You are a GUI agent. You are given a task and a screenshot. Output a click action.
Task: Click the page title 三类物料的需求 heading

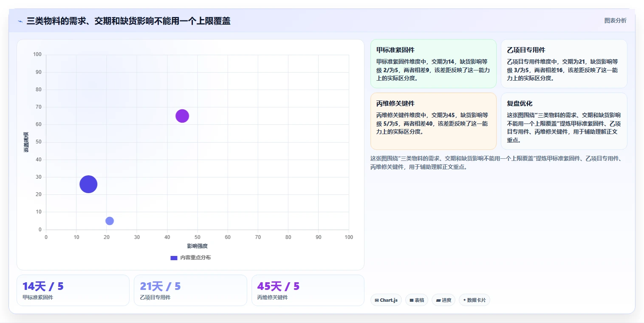tap(128, 21)
